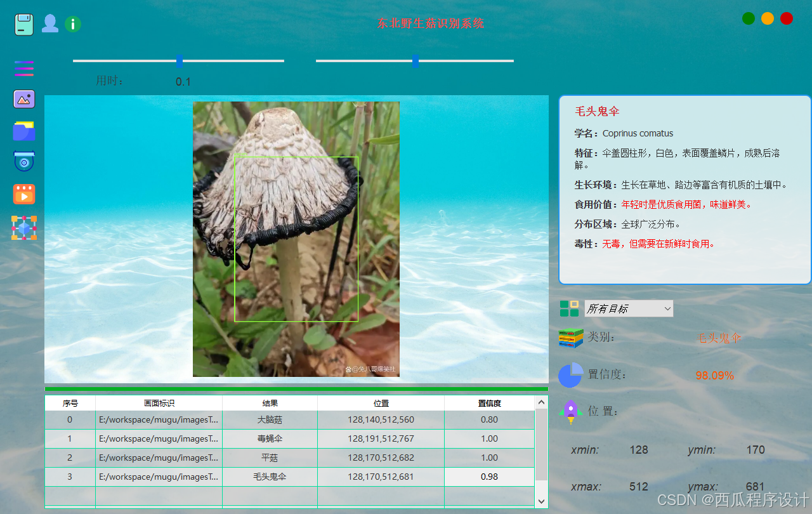Click the Coprinus comatus scientific name
The height and width of the screenshot is (514, 812).
[638, 133]
